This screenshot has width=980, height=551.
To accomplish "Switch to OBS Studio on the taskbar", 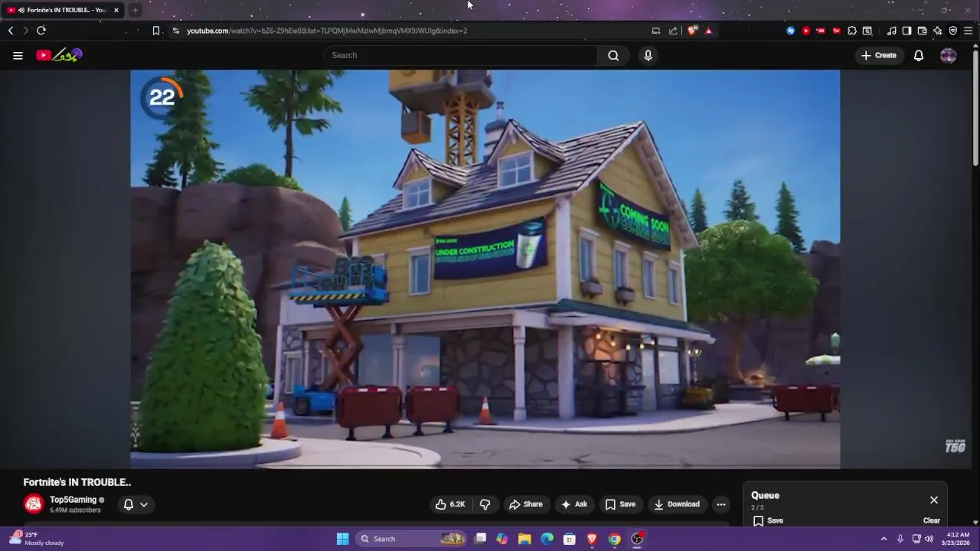I will click(637, 539).
